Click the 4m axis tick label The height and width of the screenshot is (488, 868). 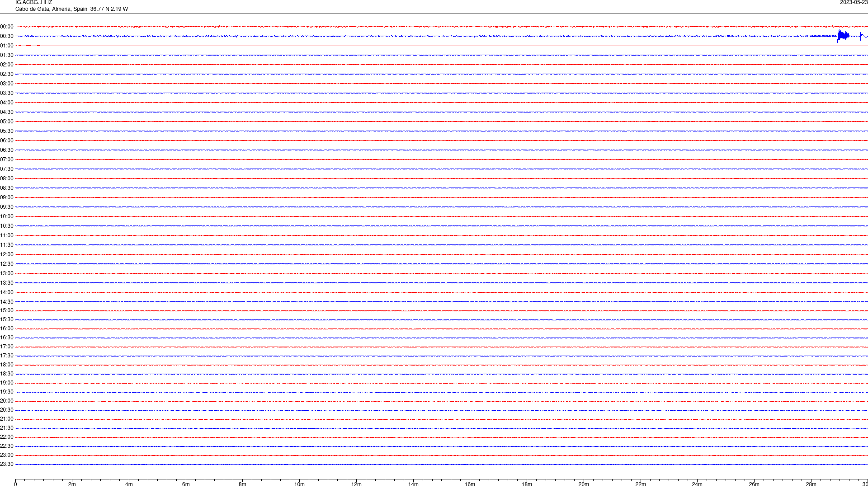click(129, 484)
